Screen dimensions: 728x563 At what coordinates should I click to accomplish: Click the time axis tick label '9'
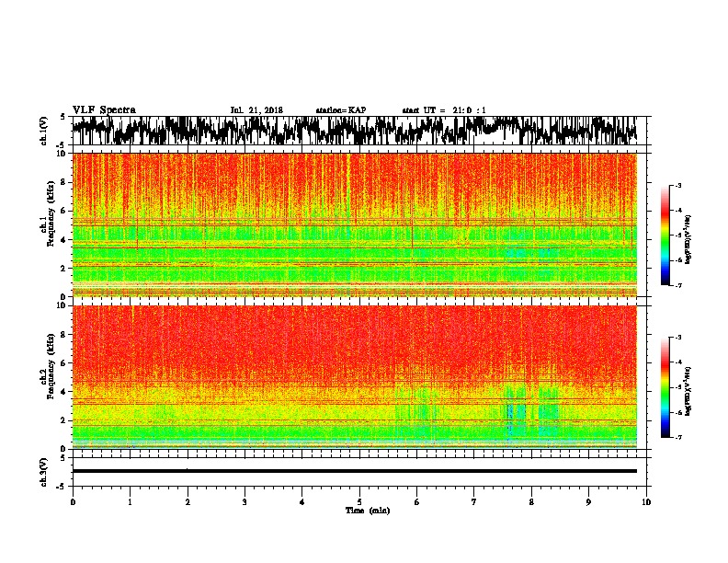(588, 501)
